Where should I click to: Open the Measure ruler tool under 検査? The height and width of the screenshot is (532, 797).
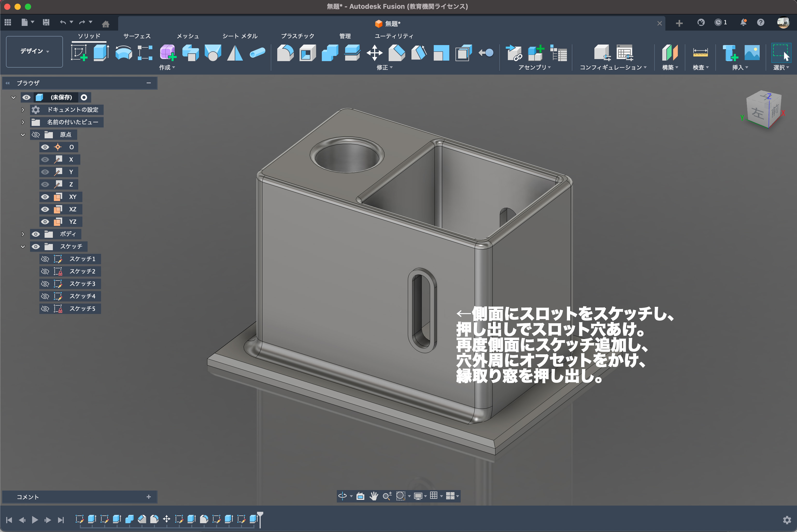pos(700,53)
